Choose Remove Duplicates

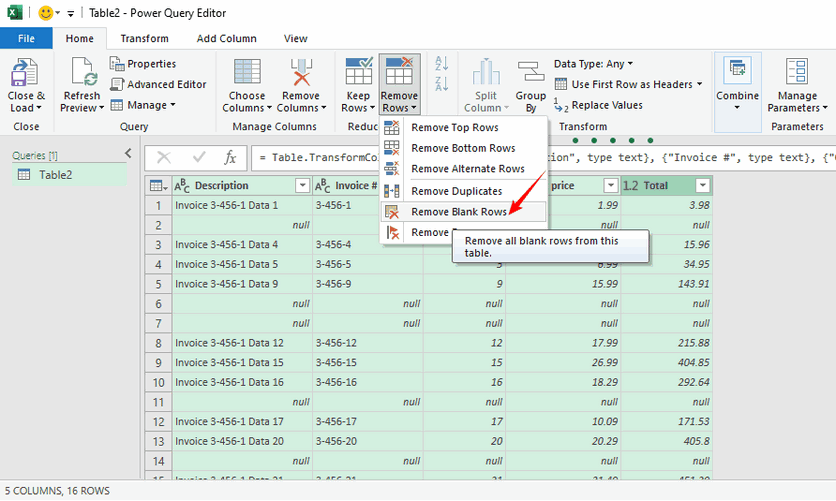point(464,191)
